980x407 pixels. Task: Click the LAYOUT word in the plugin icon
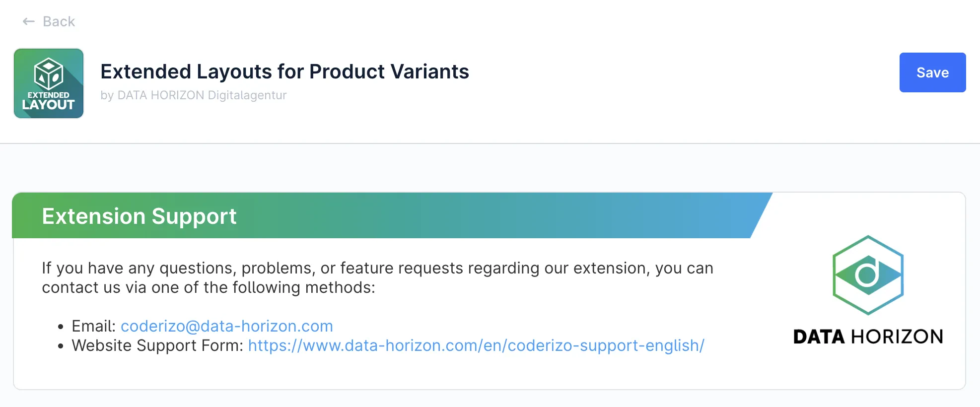tap(49, 105)
